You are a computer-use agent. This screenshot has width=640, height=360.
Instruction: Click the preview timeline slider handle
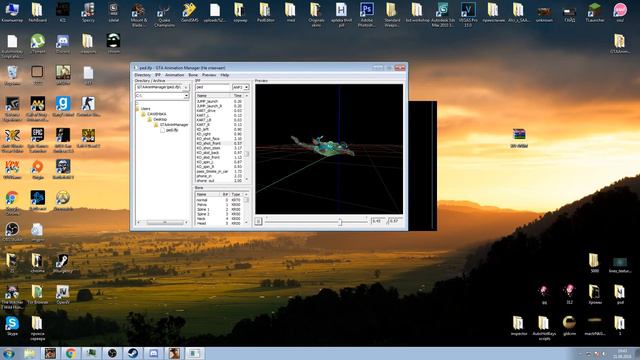340,222
